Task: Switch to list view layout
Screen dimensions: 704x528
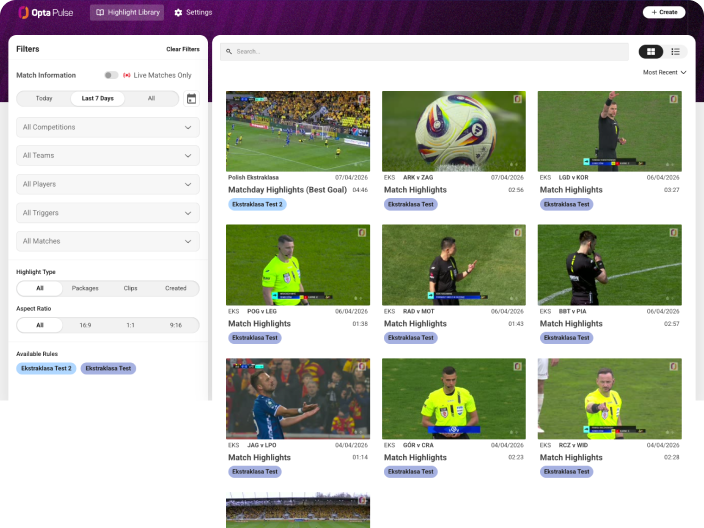Action: [x=675, y=52]
